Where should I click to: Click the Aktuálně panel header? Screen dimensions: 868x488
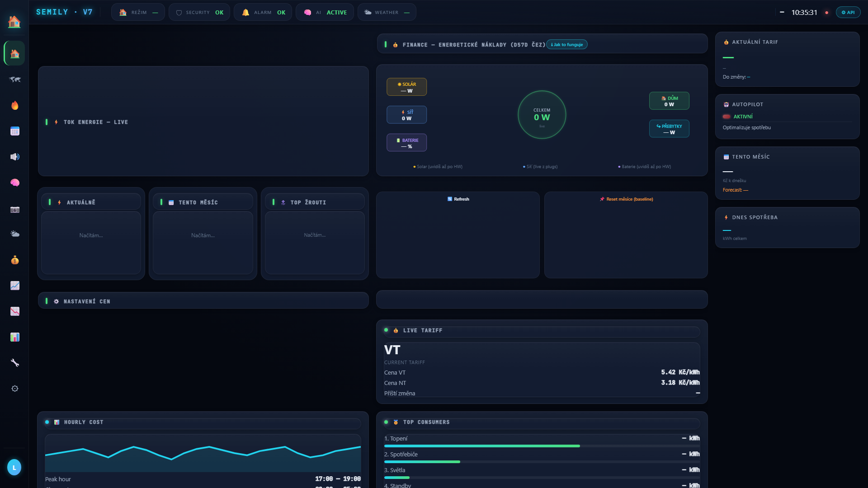point(91,202)
